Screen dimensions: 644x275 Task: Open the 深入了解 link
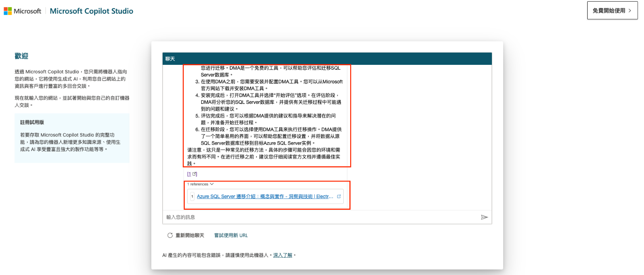point(283,255)
